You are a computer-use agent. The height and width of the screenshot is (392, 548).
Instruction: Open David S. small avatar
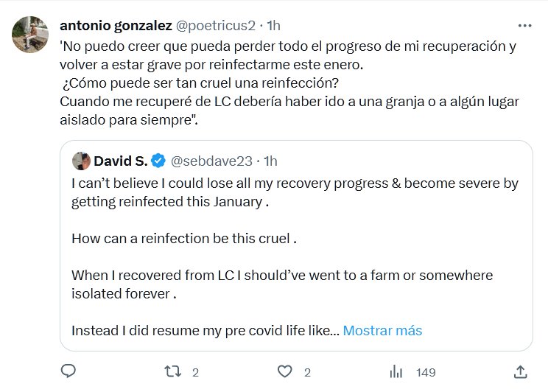coord(81,161)
